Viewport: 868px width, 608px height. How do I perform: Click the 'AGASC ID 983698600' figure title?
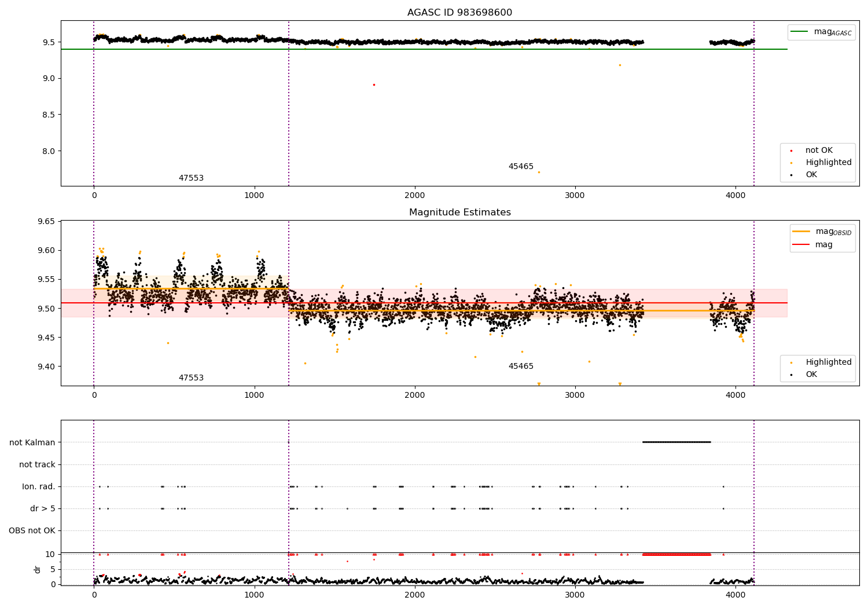pyautogui.click(x=459, y=13)
